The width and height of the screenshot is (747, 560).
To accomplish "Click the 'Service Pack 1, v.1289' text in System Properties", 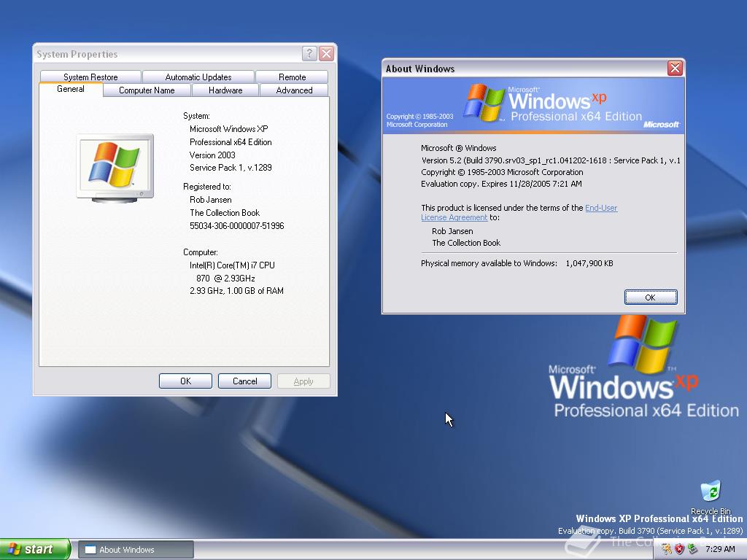I will (231, 168).
